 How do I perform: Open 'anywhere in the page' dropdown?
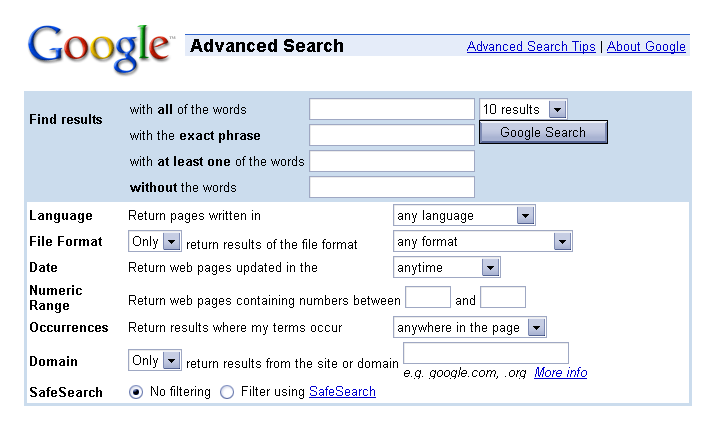[x=470, y=327]
